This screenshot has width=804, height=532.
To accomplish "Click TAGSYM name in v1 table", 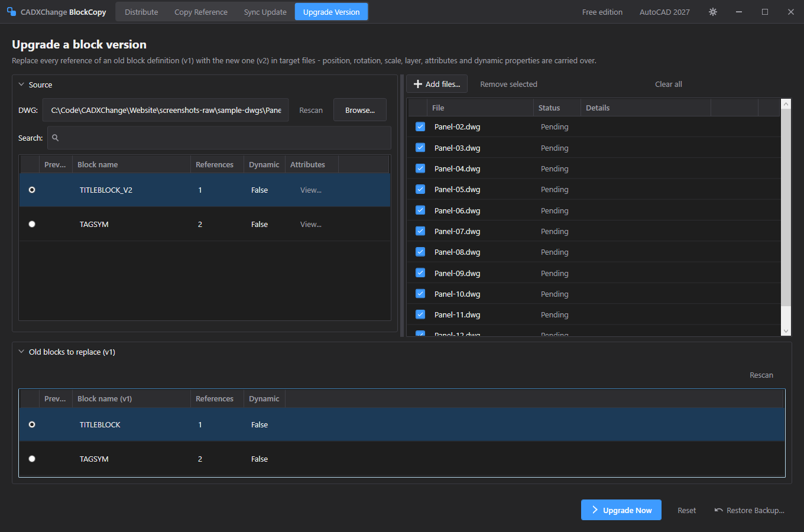I will pos(94,459).
